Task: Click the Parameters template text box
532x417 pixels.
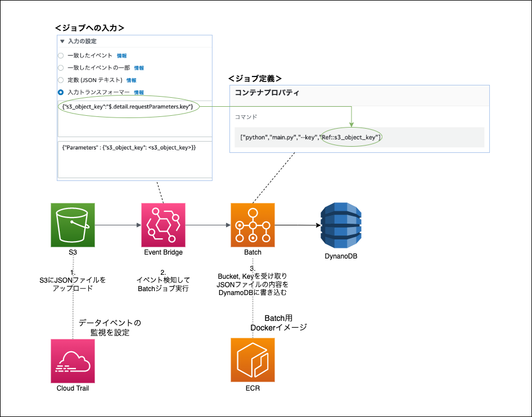Action: point(135,160)
